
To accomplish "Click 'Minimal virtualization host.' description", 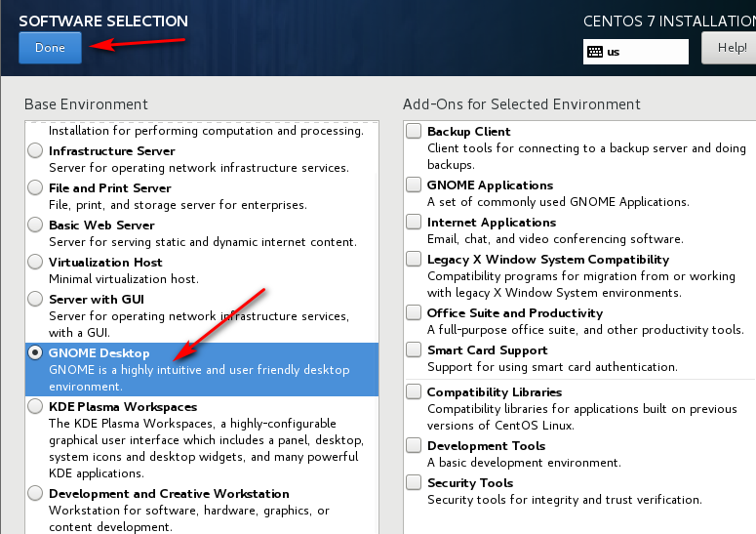I will click(x=124, y=279).
